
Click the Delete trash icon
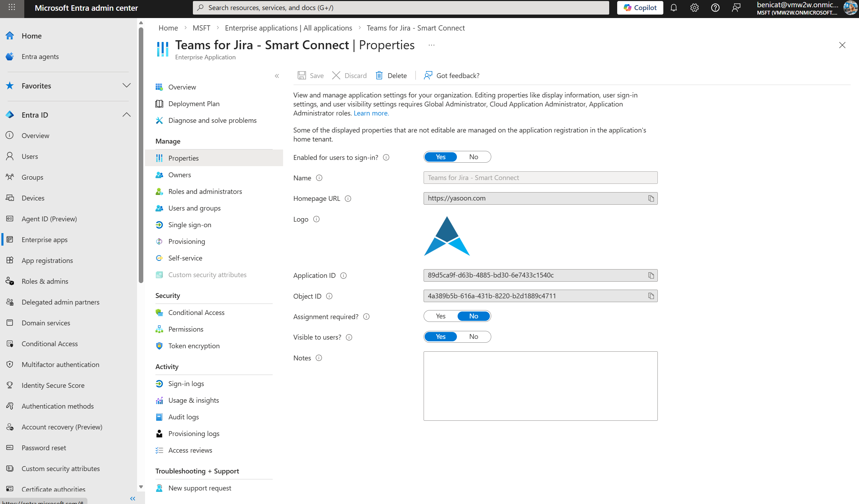[379, 75]
